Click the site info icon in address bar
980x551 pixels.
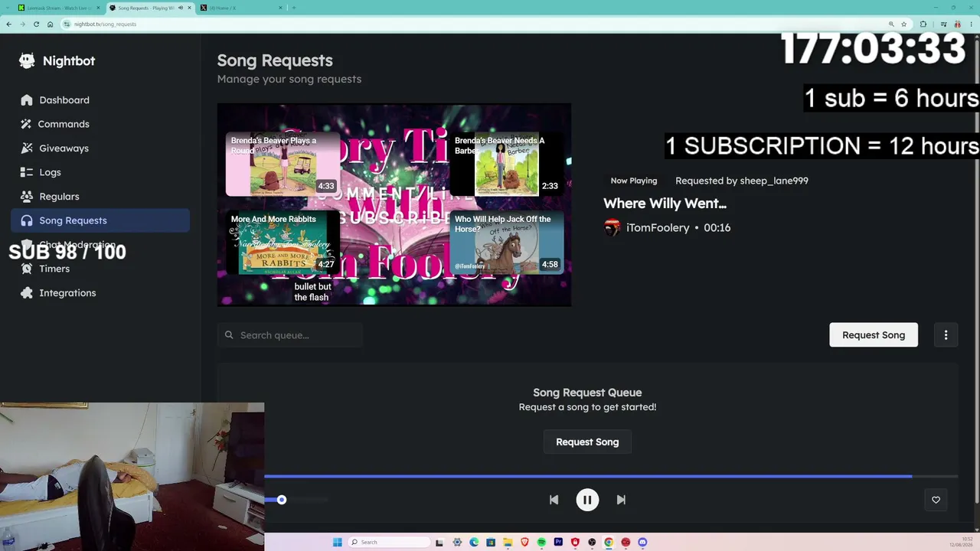tap(67, 24)
